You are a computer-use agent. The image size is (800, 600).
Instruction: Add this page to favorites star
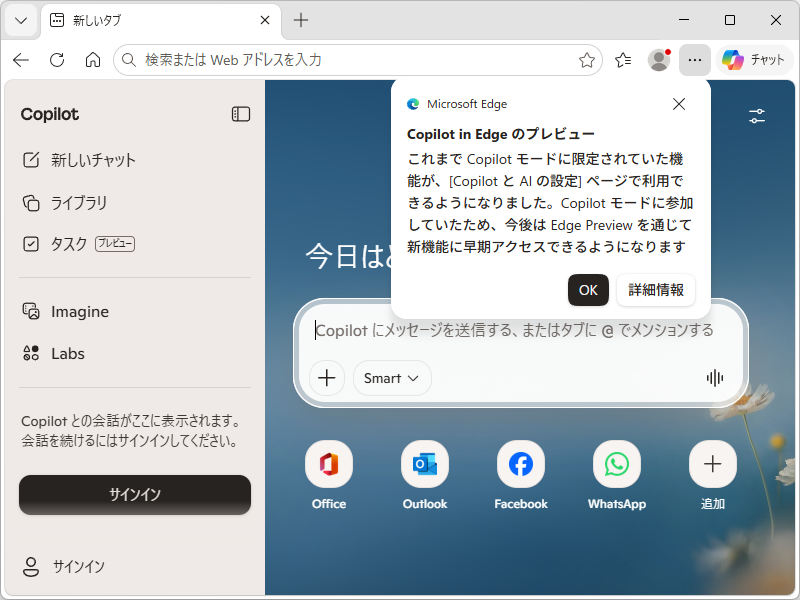tap(587, 60)
